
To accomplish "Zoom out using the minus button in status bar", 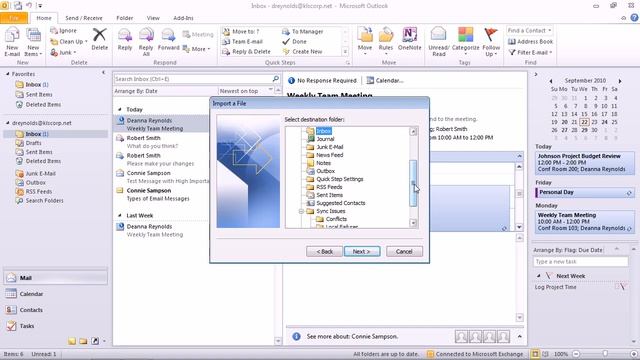I will click(x=576, y=354).
